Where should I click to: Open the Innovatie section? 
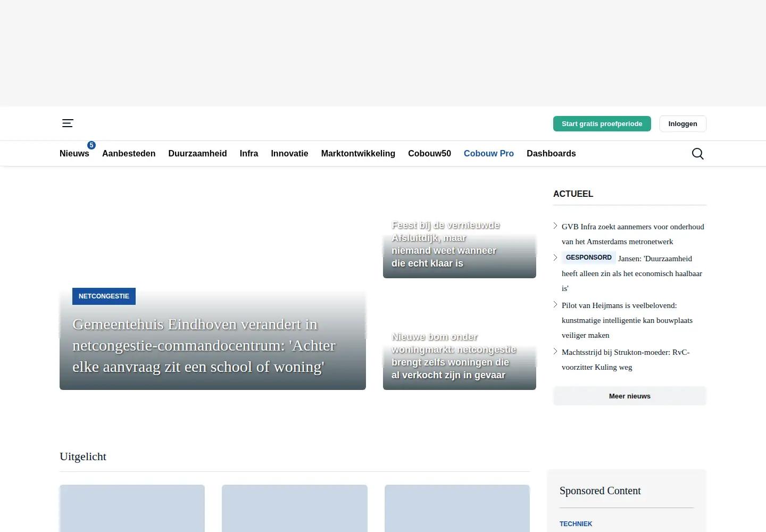(289, 154)
